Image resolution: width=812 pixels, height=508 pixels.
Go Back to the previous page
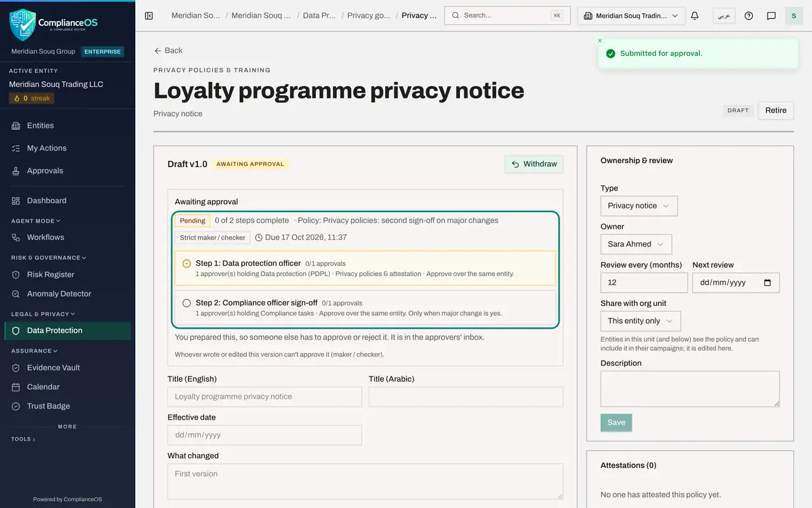pyautogui.click(x=168, y=51)
